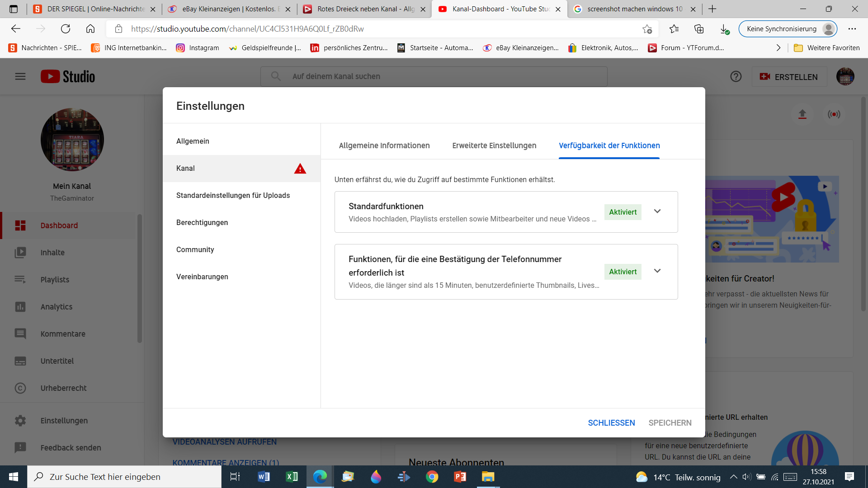Viewport: 868px width, 488px height.
Task: Click the browser refresh icon
Action: coord(66,29)
